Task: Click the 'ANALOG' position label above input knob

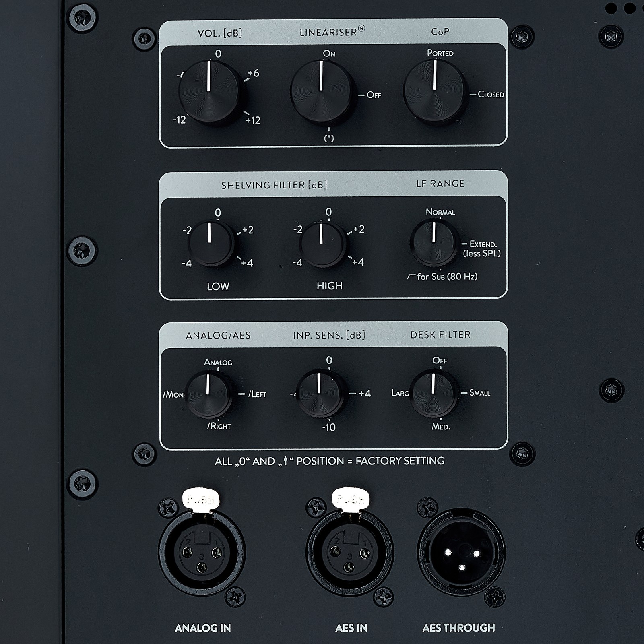Action: click(218, 362)
